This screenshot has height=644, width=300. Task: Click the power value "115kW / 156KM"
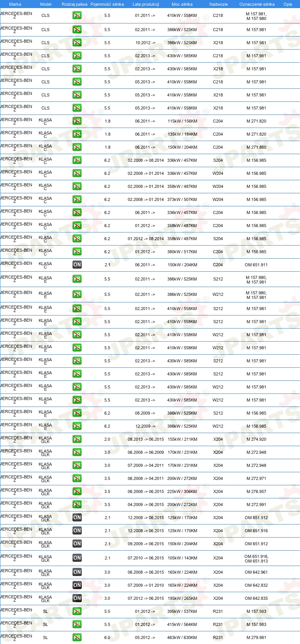(x=182, y=121)
